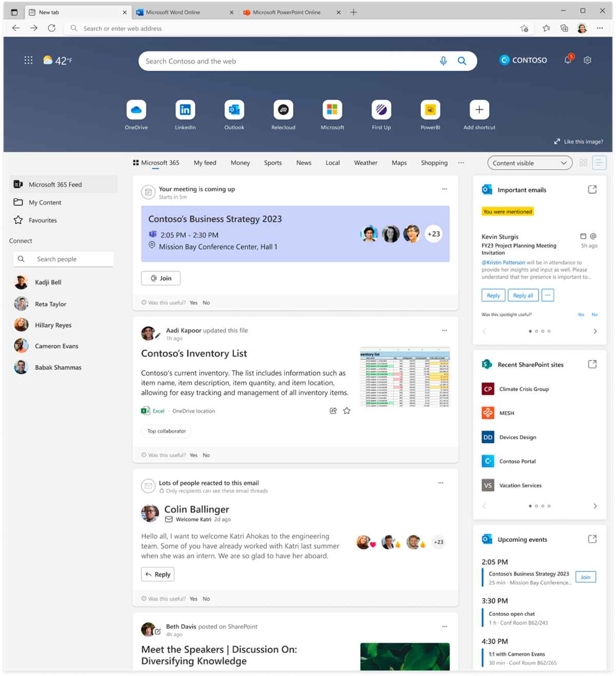Image resolution: width=616 pixels, height=676 pixels.
Task: Pop out the Upcoming events card
Action: (592, 539)
